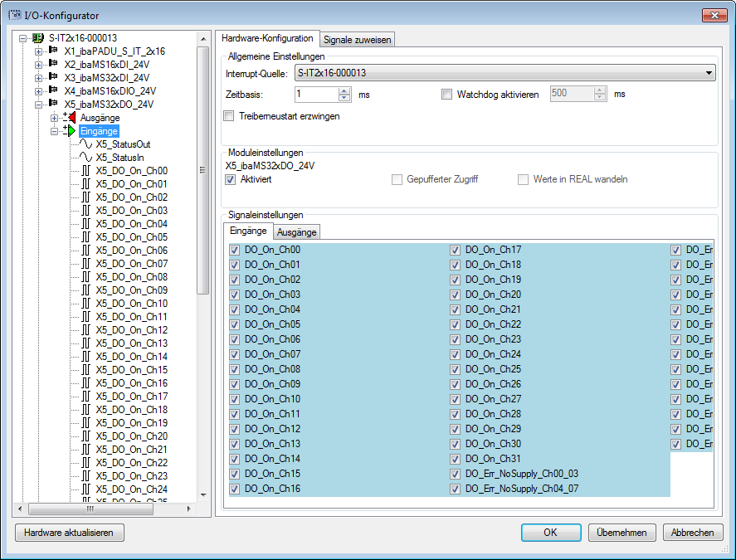The image size is (736, 560).
Task: Click the X5_StatusOut analog signal icon
Action: (x=85, y=144)
